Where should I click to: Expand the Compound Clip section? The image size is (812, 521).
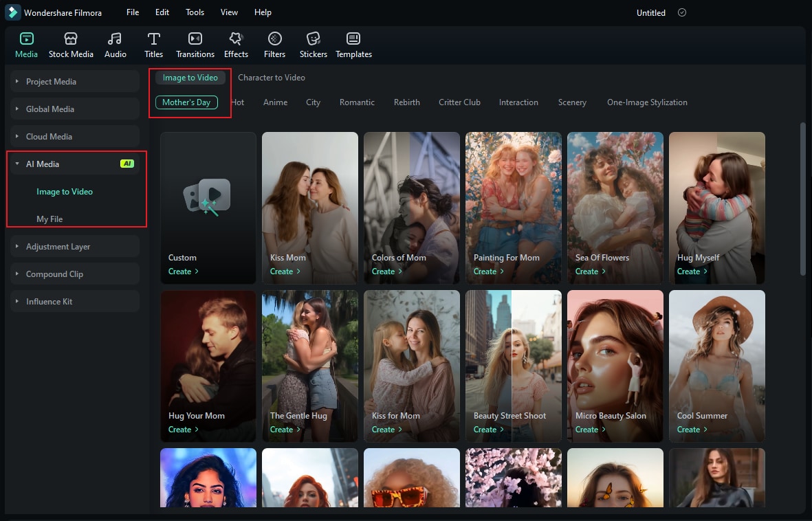75,274
